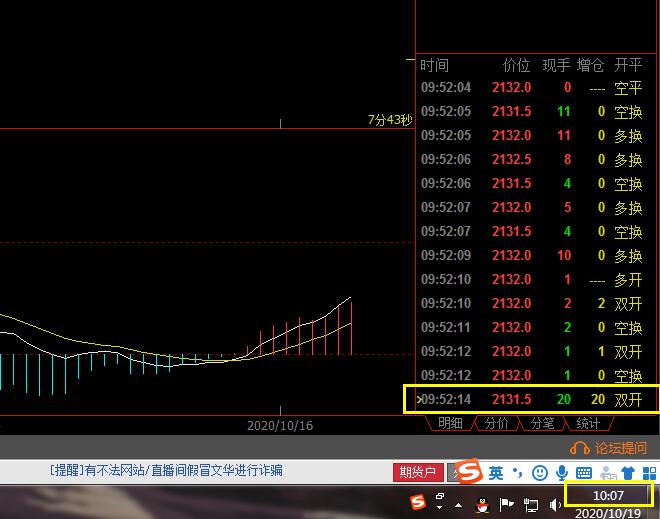
Task: Click the 时间 column header
Action: [434, 65]
